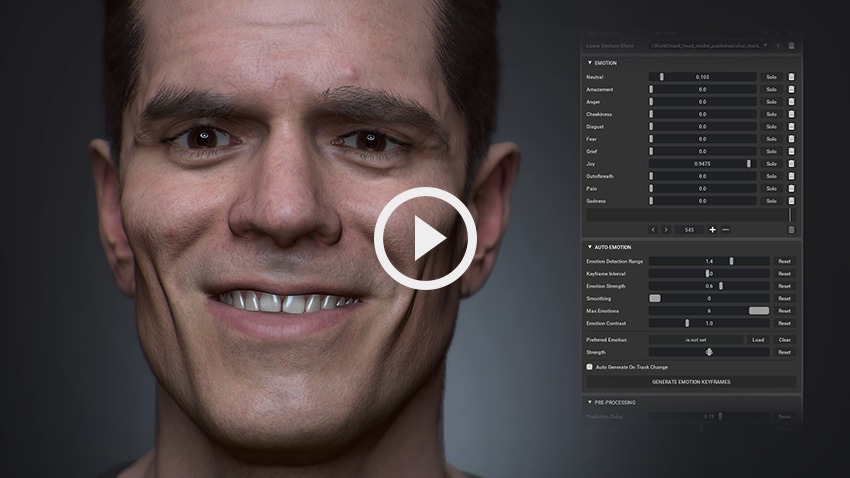Open the Lower Denture Xform path dropdown
The height and width of the screenshot is (478, 850).
point(766,45)
